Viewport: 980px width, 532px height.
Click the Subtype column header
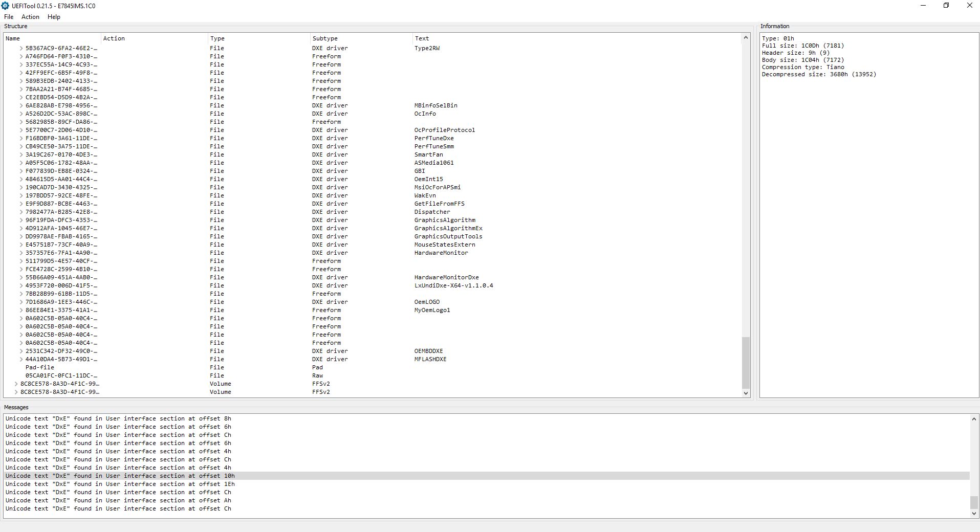[361, 38]
